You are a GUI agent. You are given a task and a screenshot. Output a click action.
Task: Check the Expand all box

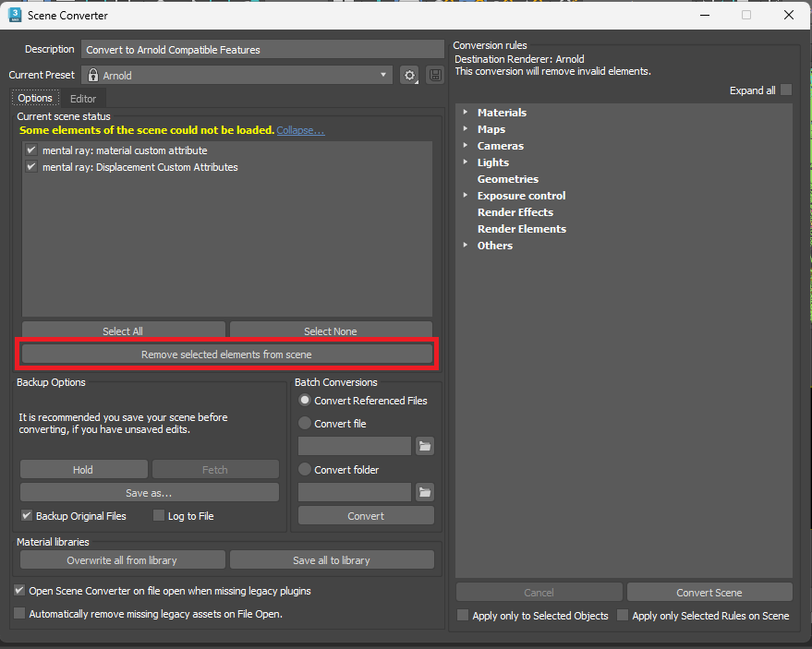tap(784, 90)
